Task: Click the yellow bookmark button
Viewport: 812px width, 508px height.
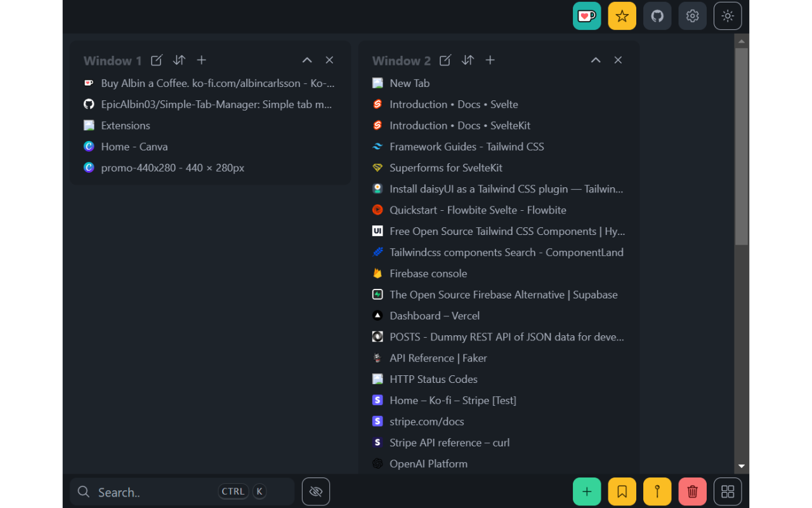Action: pyautogui.click(x=622, y=491)
